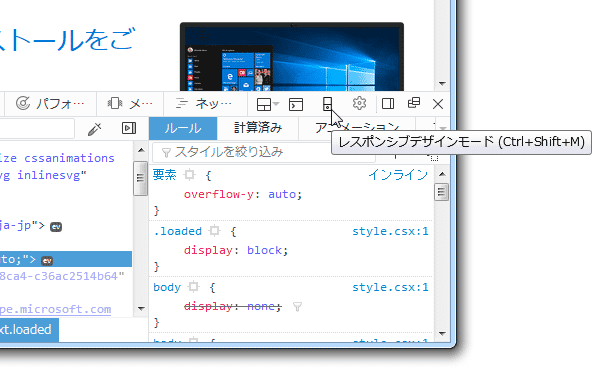Close the developer tools panel

tap(438, 104)
